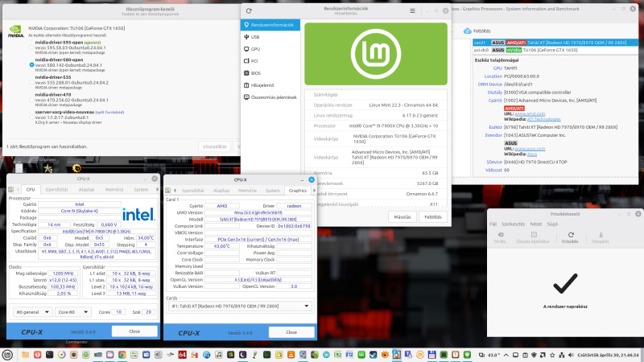Click Másolás button in System Information

402,217
